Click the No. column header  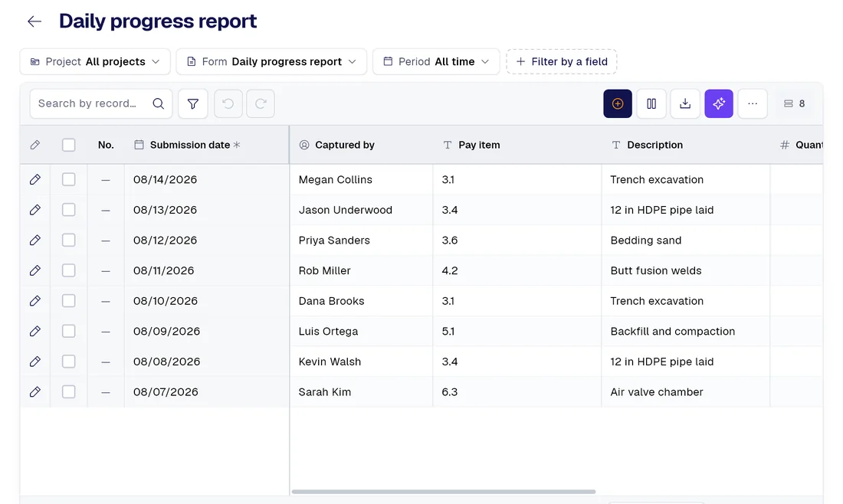click(x=106, y=145)
